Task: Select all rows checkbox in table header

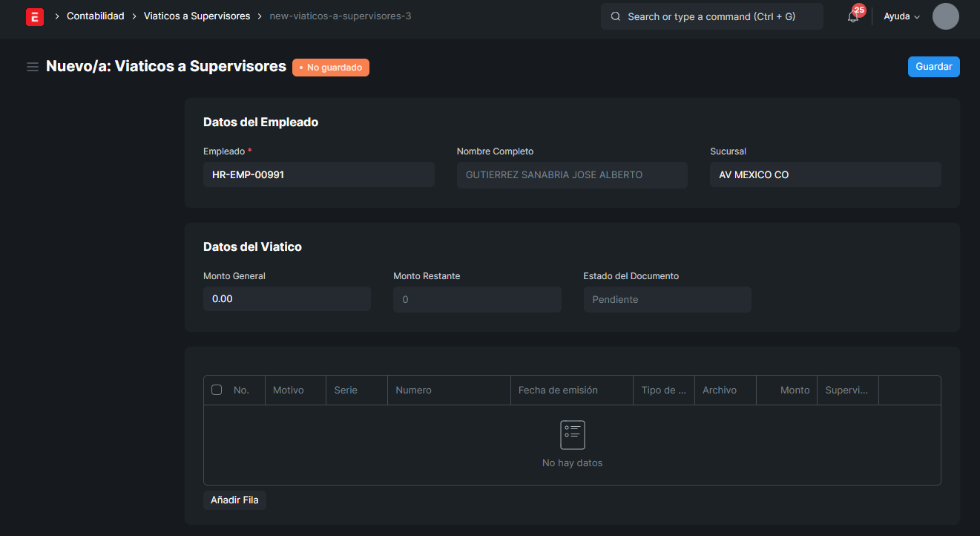Action: tap(217, 390)
